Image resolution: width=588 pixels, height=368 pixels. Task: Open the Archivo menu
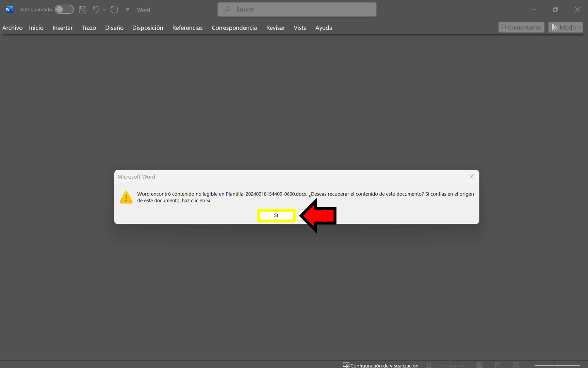pos(12,28)
